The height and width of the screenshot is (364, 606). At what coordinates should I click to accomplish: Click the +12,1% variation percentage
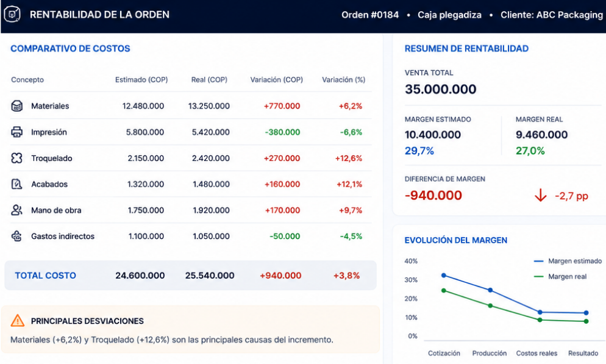349,184
